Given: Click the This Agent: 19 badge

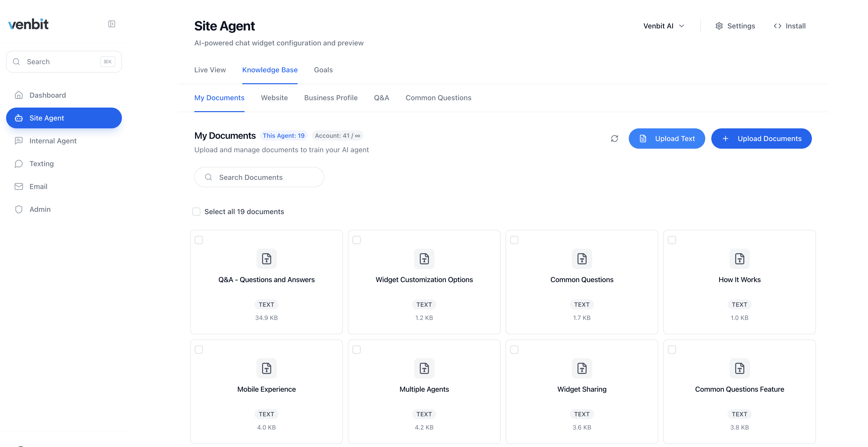Looking at the screenshot, I should [x=283, y=136].
